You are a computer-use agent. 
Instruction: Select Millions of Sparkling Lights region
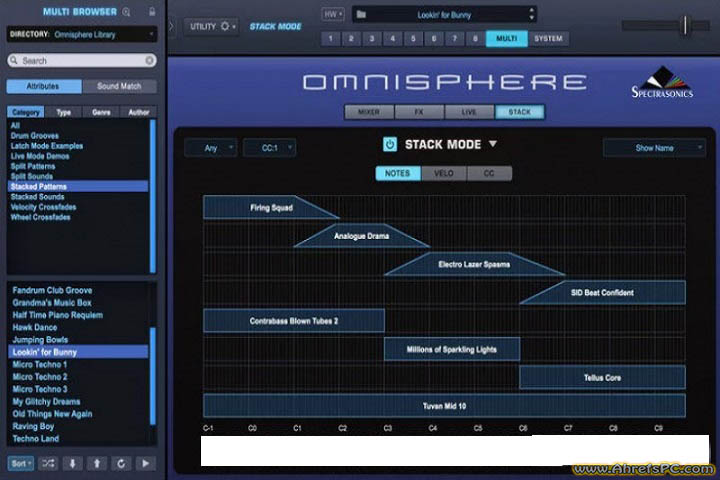tap(452, 350)
